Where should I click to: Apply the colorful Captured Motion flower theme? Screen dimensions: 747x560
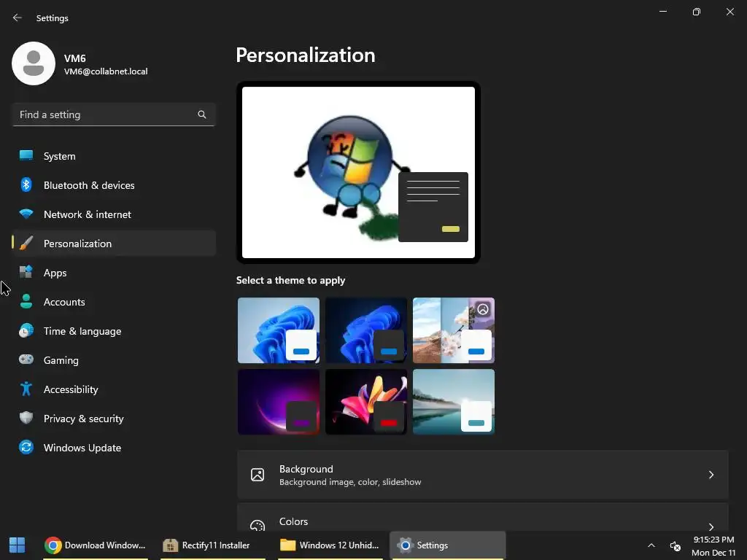[x=366, y=402]
